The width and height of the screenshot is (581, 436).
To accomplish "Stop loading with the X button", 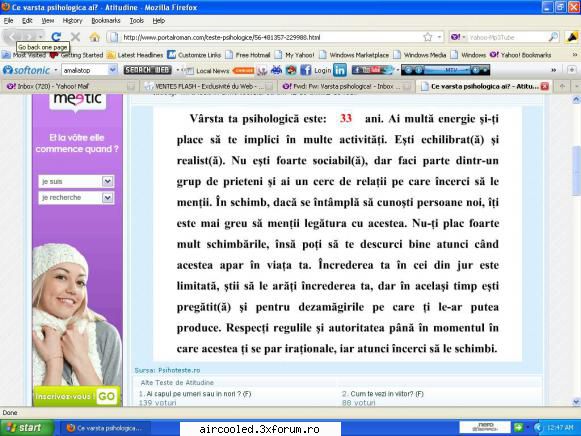I will click(x=75, y=37).
